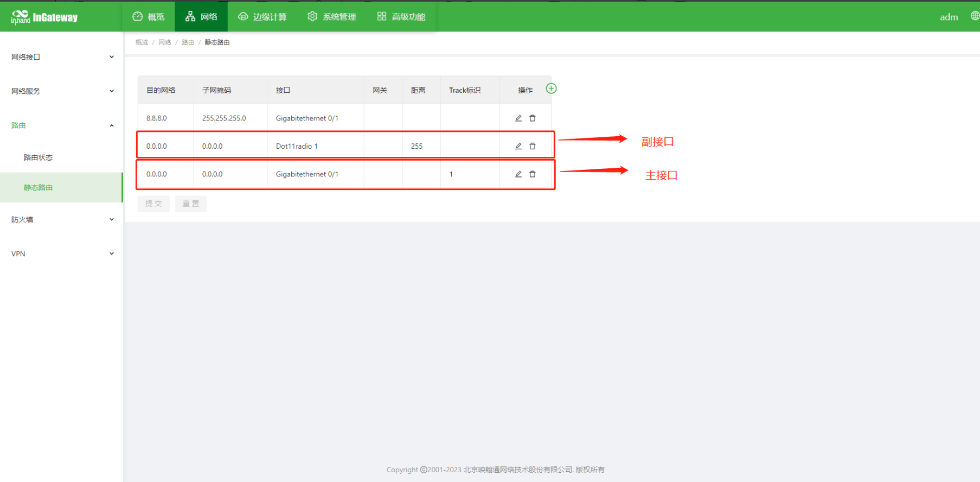Expand the 网络服务 sidebar section
The image size is (980, 482).
tap(61, 91)
